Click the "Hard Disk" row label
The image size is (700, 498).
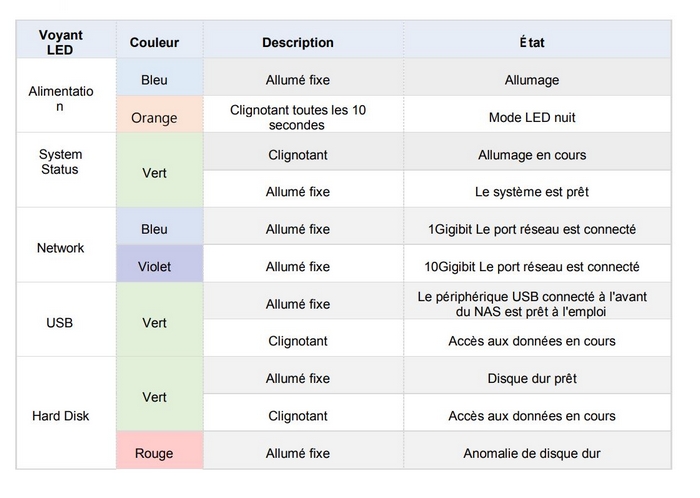(x=60, y=416)
